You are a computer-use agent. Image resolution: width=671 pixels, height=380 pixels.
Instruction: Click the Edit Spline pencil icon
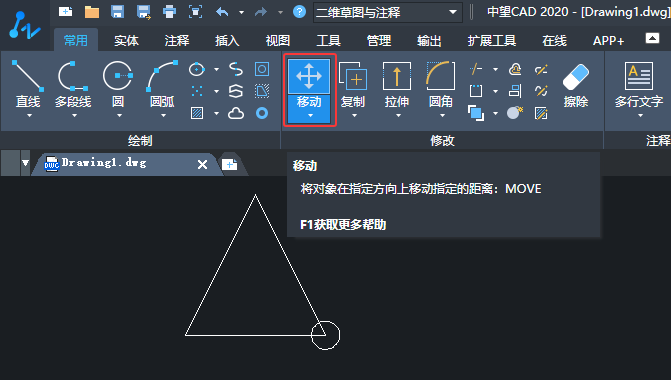click(541, 91)
